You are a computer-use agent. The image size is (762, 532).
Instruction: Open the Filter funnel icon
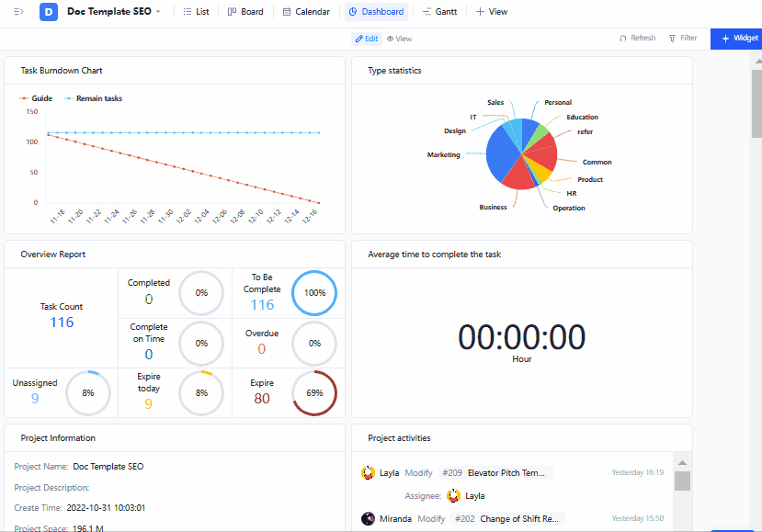click(673, 39)
